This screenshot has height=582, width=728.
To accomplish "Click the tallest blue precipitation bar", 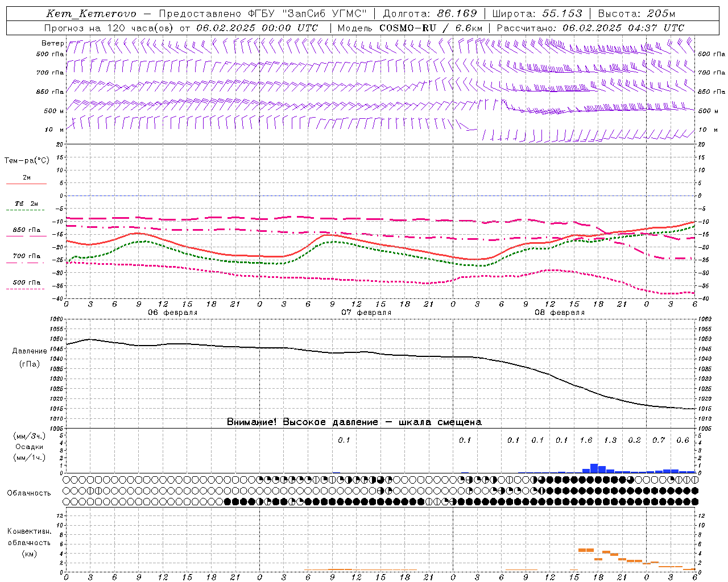I will coord(594,468).
